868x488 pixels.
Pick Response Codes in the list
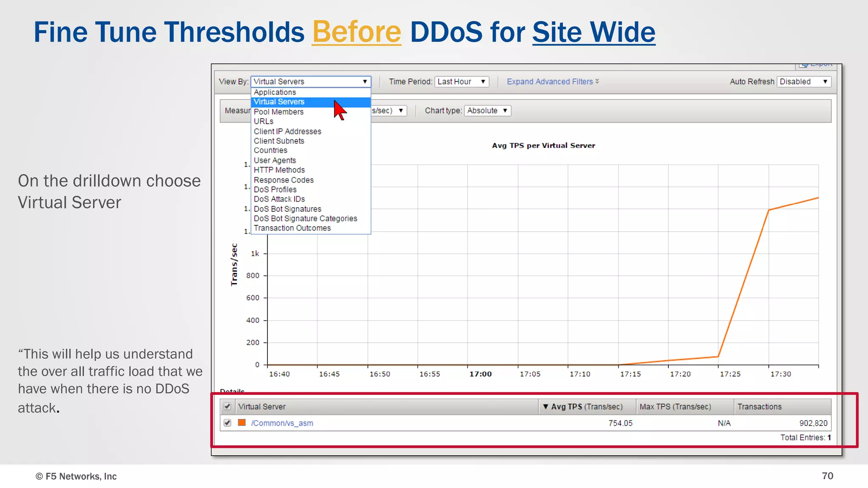pyautogui.click(x=311, y=180)
